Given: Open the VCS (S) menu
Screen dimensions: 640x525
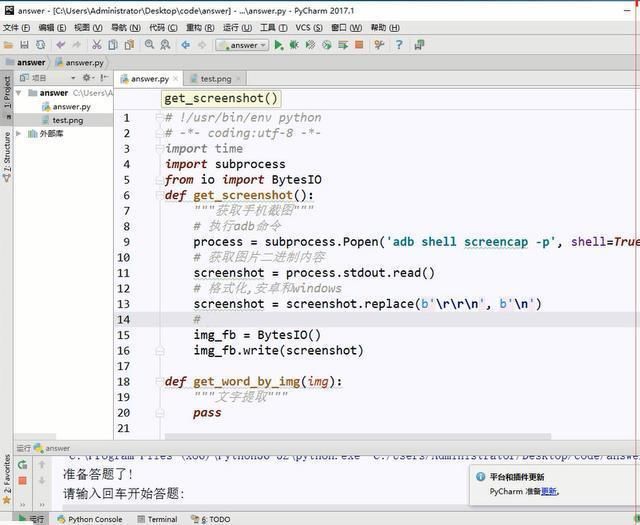Looking at the screenshot, I should [x=309, y=28].
